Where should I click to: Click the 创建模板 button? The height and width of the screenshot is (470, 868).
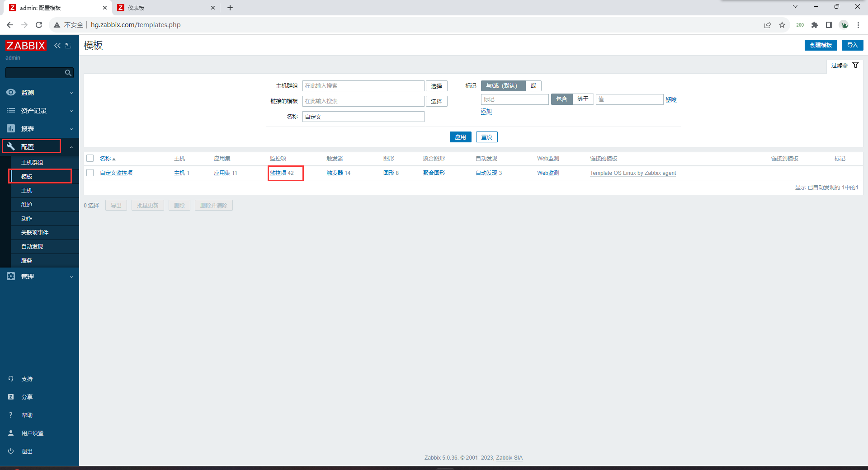pyautogui.click(x=821, y=45)
